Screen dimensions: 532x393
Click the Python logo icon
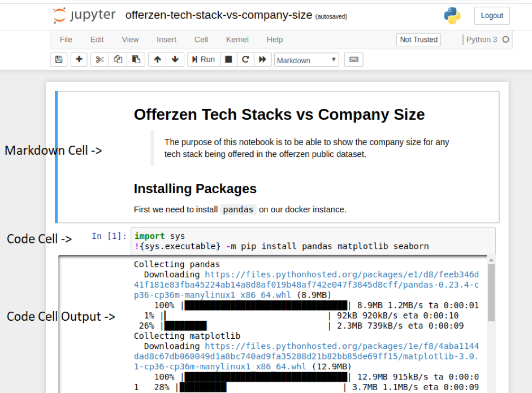pos(452,16)
